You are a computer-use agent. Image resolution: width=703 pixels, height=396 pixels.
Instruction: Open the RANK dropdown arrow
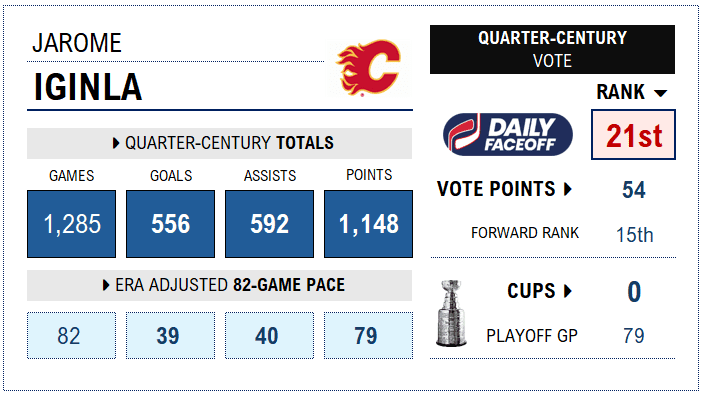[660, 93]
